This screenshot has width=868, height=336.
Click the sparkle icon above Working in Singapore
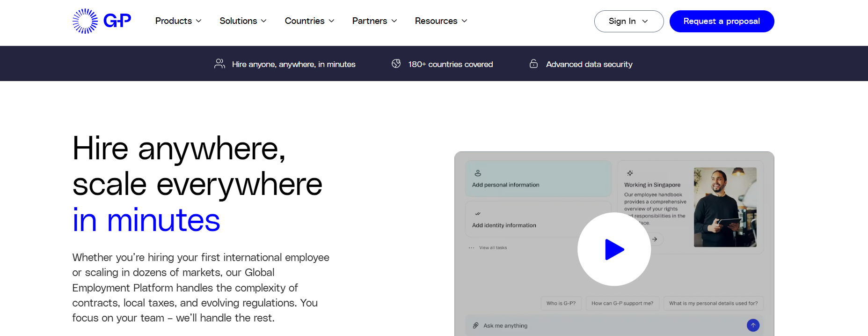tap(630, 173)
